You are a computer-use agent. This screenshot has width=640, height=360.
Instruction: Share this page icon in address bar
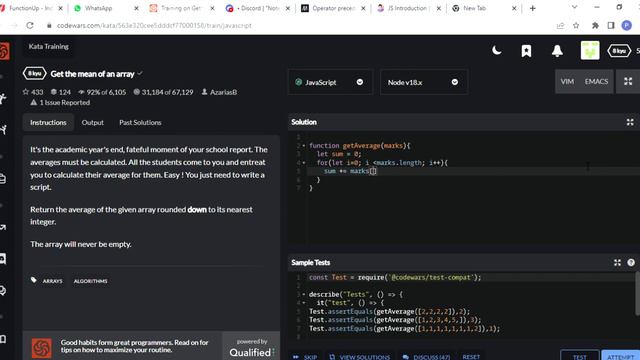click(x=560, y=25)
